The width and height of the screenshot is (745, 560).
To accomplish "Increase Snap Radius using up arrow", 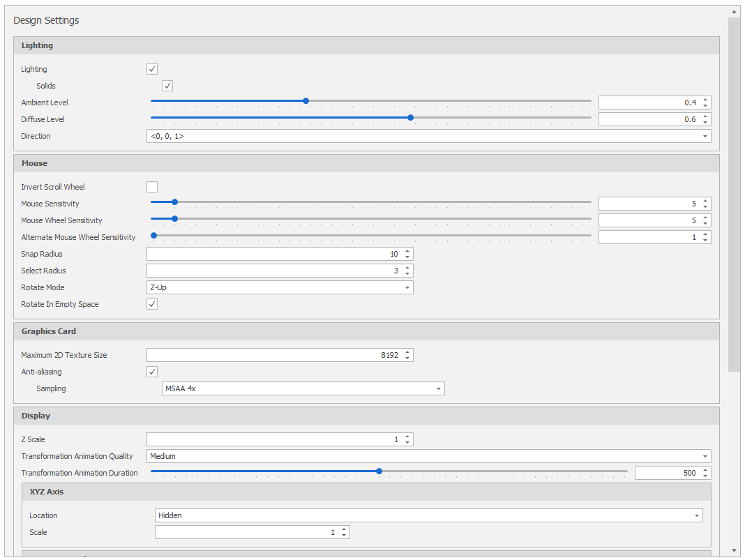I will pyautogui.click(x=407, y=251).
